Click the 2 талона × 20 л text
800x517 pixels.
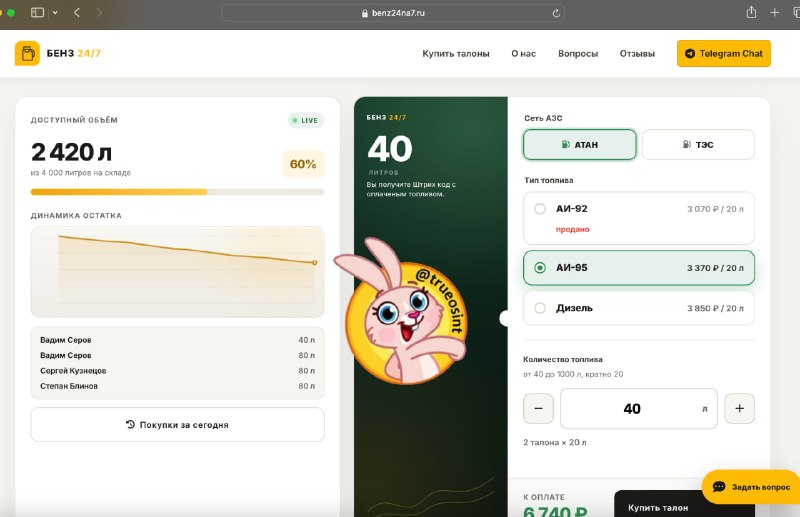point(555,442)
